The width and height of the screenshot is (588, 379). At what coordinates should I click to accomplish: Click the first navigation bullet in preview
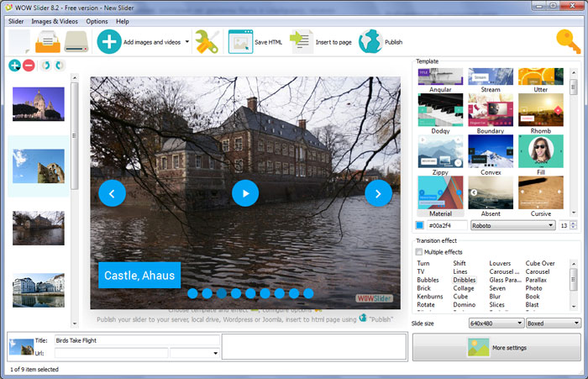click(x=192, y=293)
